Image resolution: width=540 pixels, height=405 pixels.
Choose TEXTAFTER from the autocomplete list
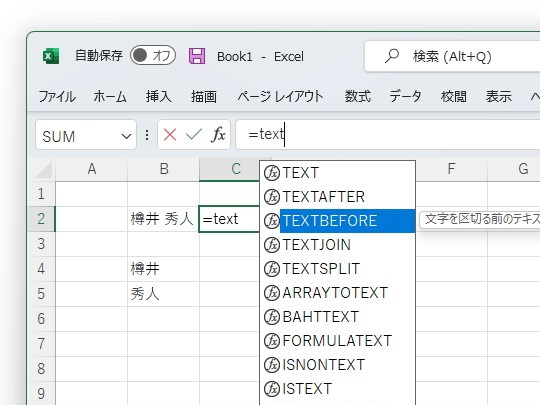point(338,197)
